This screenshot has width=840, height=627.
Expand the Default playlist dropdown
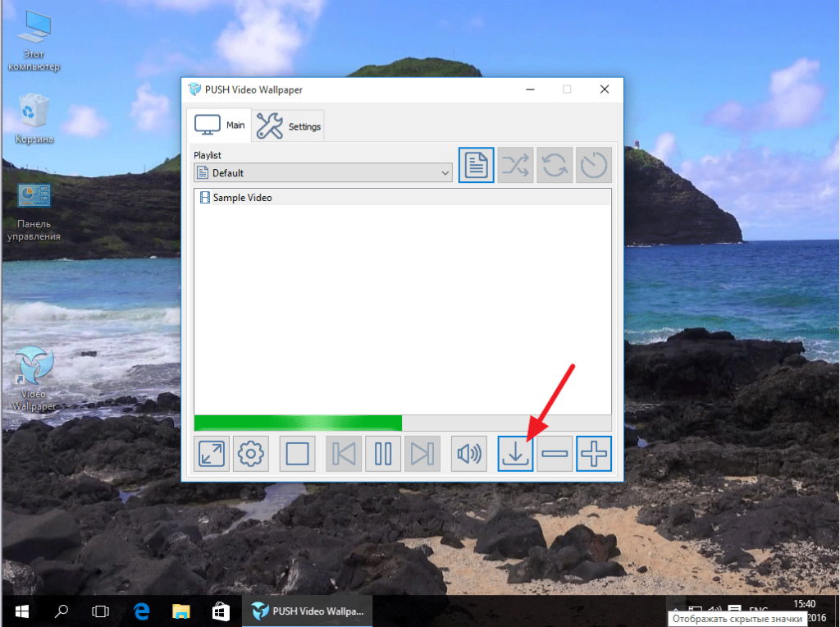tap(323, 173)
